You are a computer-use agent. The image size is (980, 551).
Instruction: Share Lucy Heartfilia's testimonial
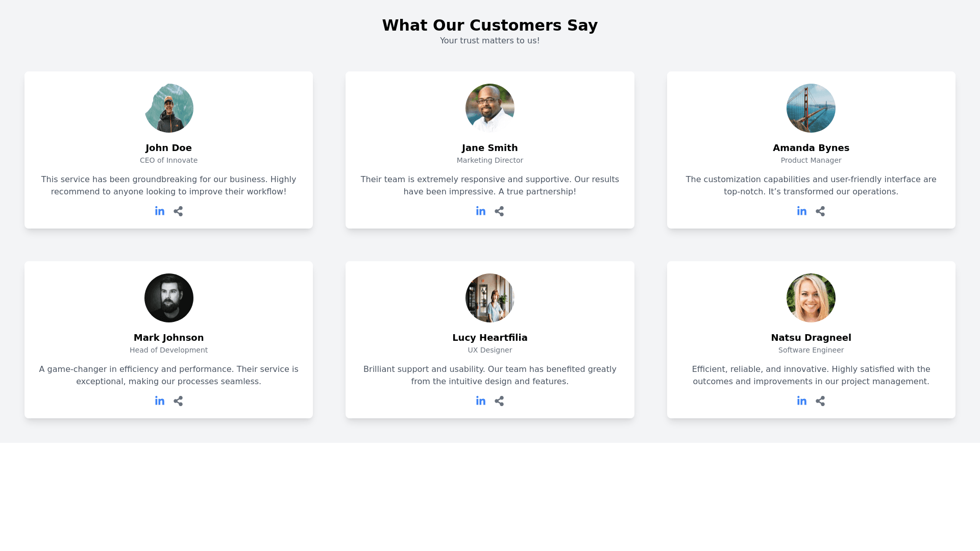coord(499,401)
